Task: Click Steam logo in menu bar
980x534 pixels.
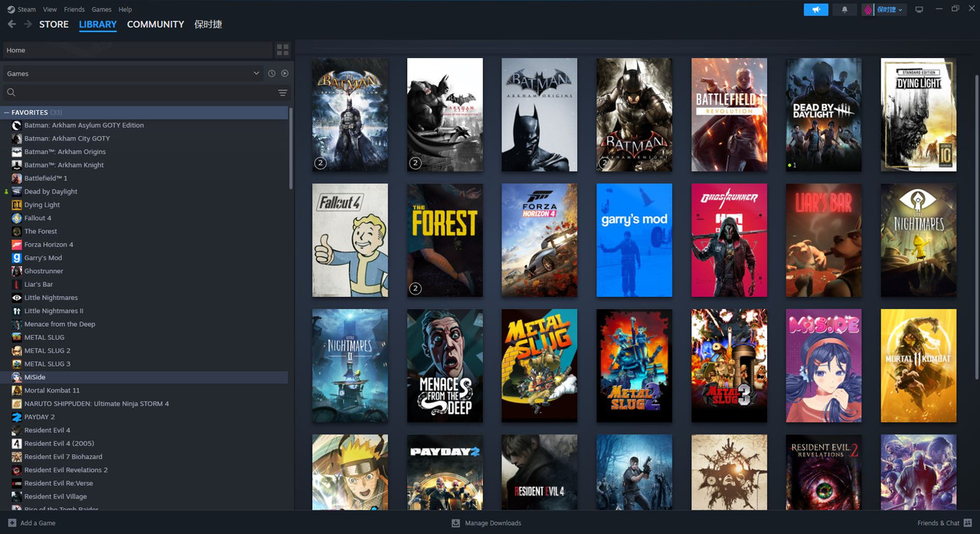Action: tap(11, 9)
